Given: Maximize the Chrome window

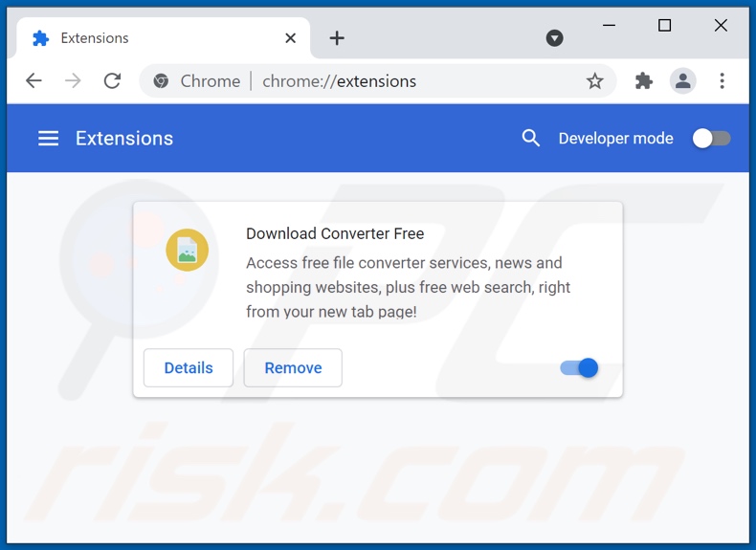Looking at the screenshot, I should (x=664, y=26).
